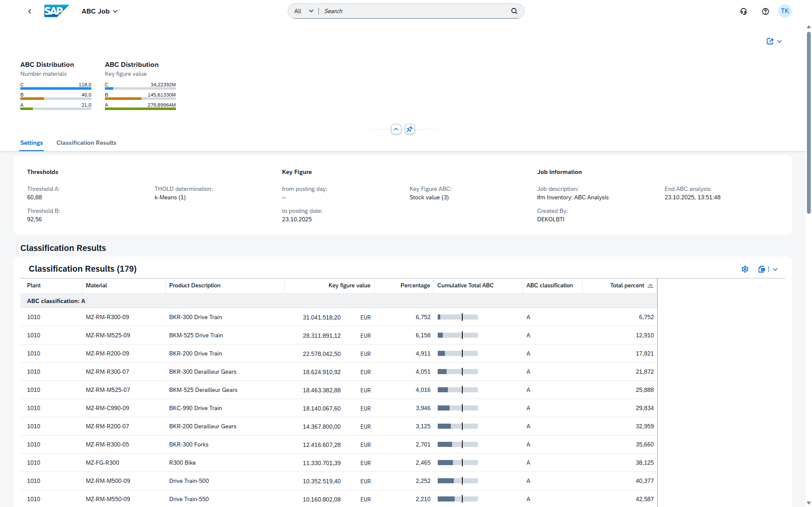Click the vertical page scrollbar
This screenshot has height=507, width=812.
[x=809, y=123]
